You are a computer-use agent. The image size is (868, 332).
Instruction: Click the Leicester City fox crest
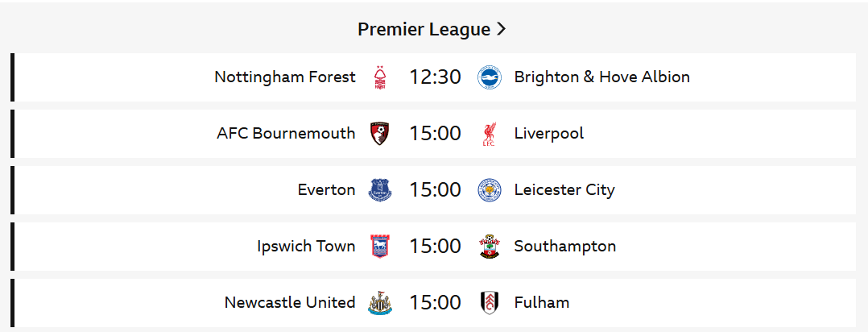point(490,190)
